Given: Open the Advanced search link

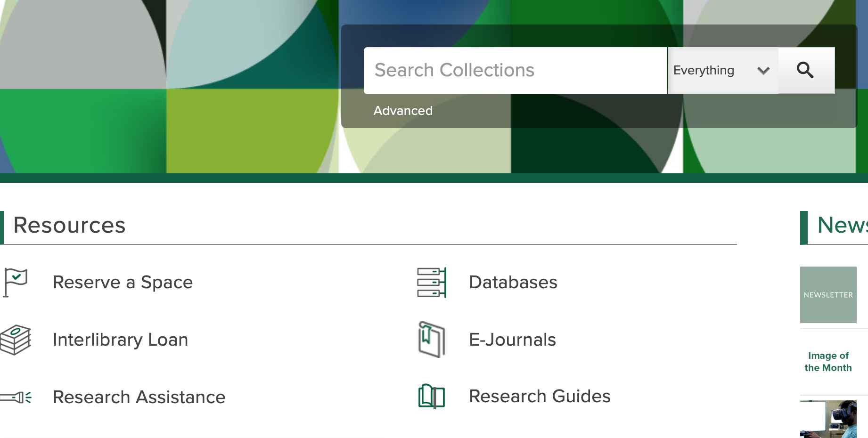Looking at the screenshot, I should tap(403, 111).
